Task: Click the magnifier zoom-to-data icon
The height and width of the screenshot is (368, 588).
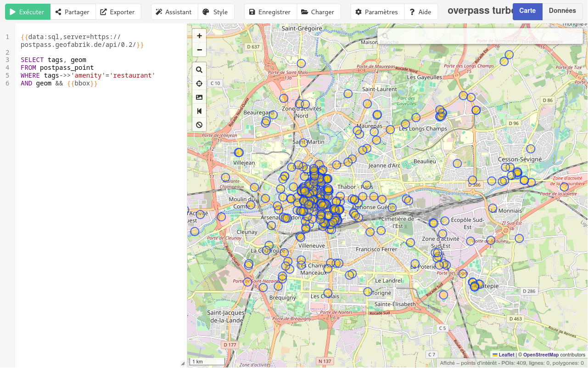Action: pos(199,70)
